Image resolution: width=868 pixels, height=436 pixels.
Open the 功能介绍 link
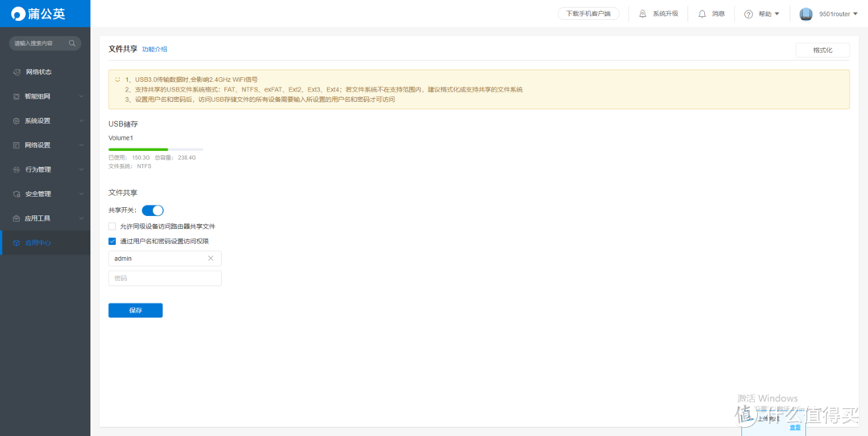(x=154, y=49)
